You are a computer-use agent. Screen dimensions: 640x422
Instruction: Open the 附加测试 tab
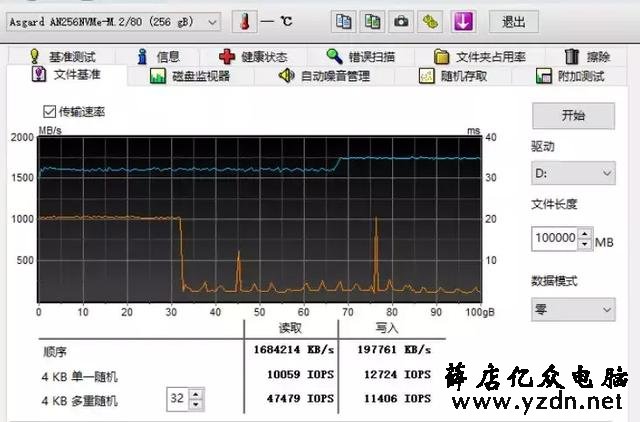[x=570, y=76]
